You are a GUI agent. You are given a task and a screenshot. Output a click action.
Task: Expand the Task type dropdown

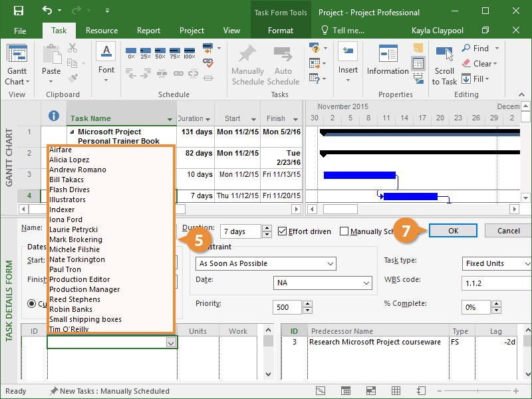[525, 263]
